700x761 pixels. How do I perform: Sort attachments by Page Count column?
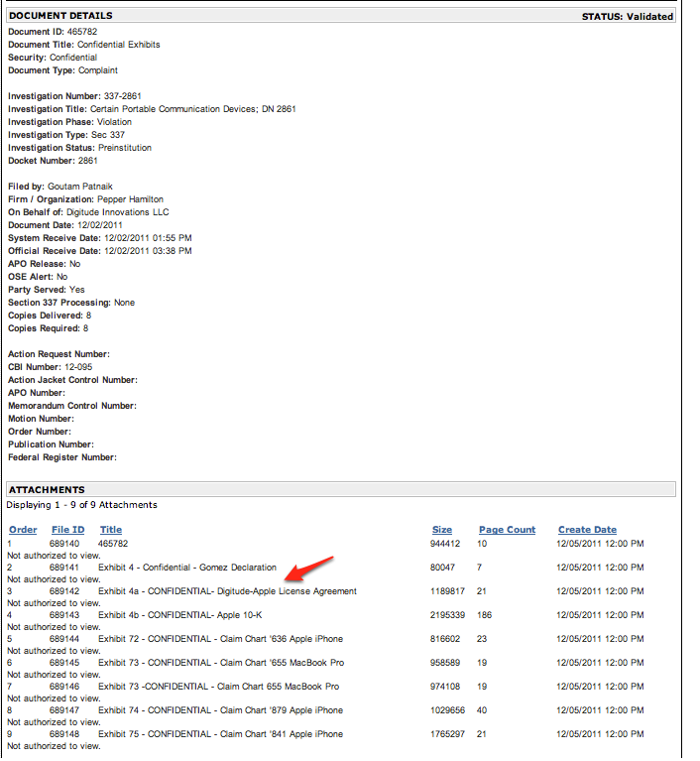pos(507,530)
